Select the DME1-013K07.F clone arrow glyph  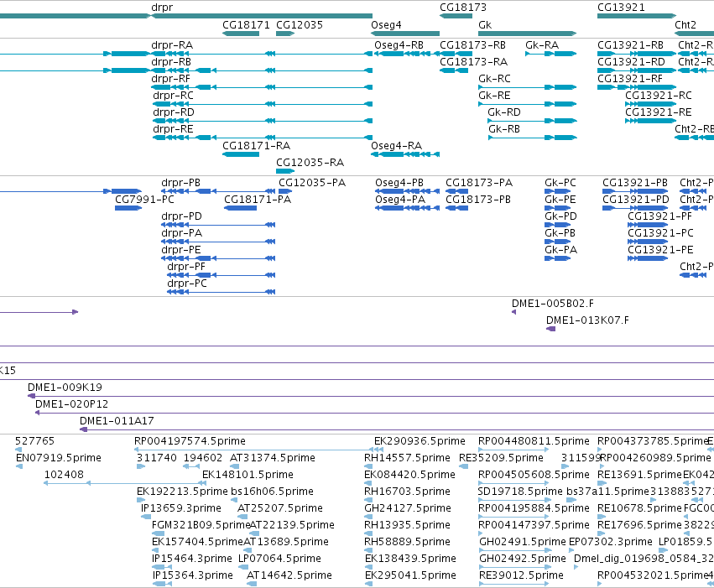pos(550,329)
